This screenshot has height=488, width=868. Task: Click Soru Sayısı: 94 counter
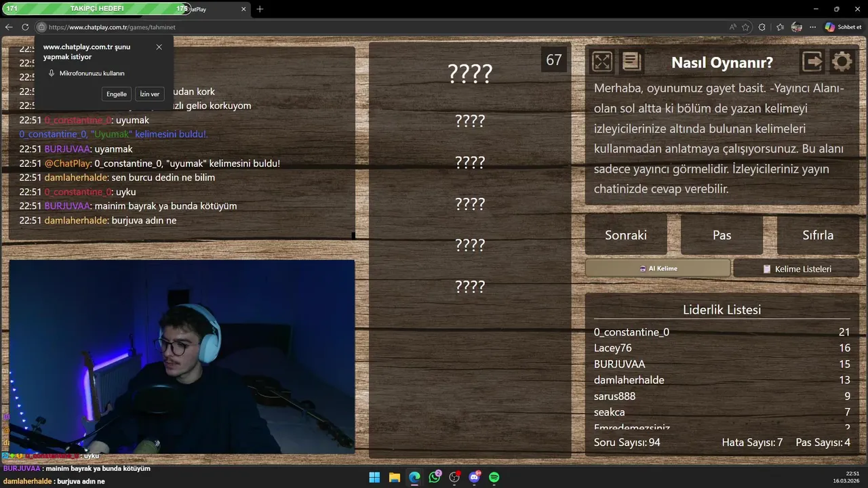627,443
